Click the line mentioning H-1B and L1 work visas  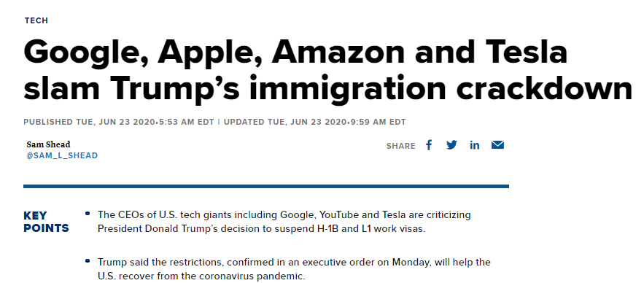click(261, 229)
